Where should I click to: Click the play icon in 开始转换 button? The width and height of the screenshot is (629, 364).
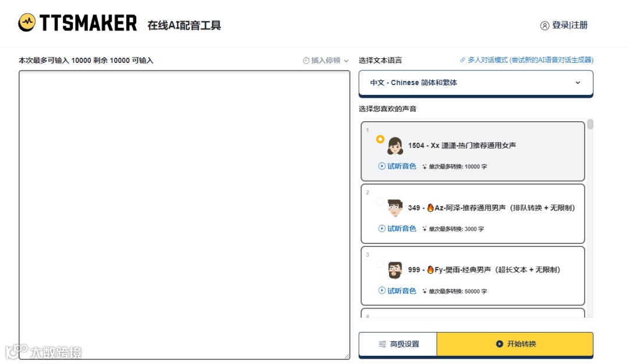[x=500, y=344]
